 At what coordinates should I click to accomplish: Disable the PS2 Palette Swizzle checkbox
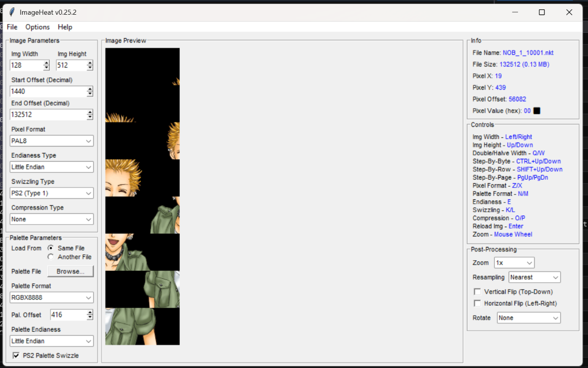click(16, 355)
